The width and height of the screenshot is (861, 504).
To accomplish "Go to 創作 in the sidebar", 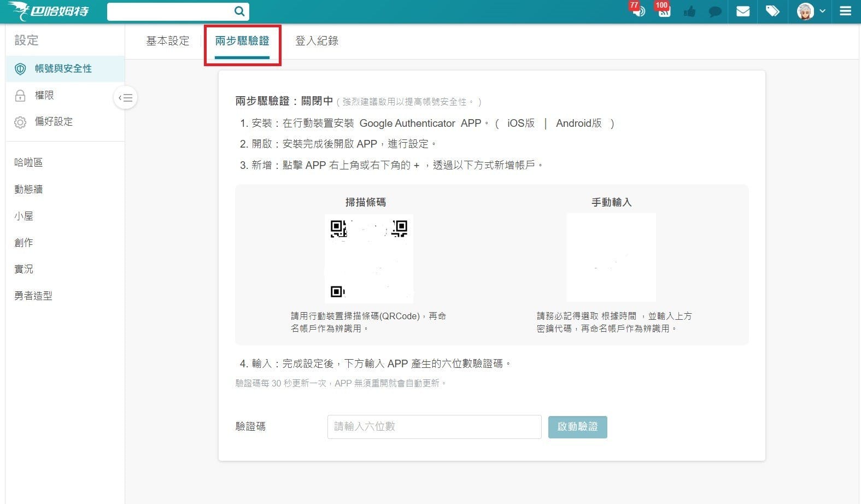I will point(24,242).
